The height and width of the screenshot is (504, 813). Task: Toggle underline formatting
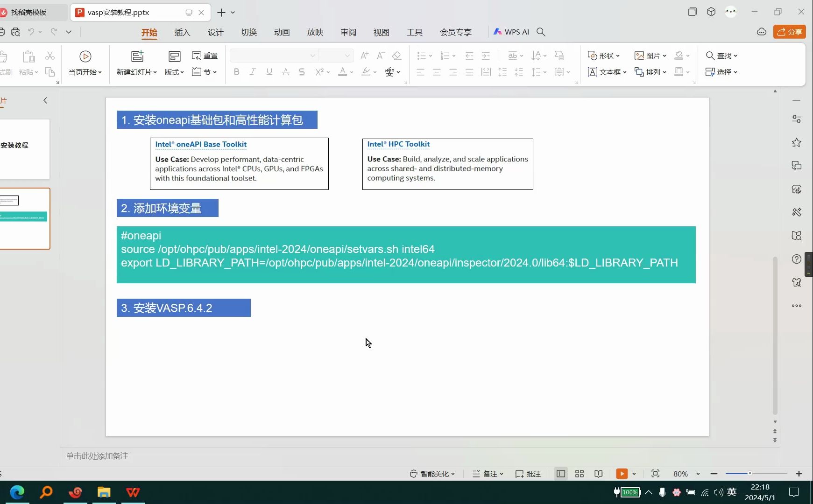pos(269,72)
